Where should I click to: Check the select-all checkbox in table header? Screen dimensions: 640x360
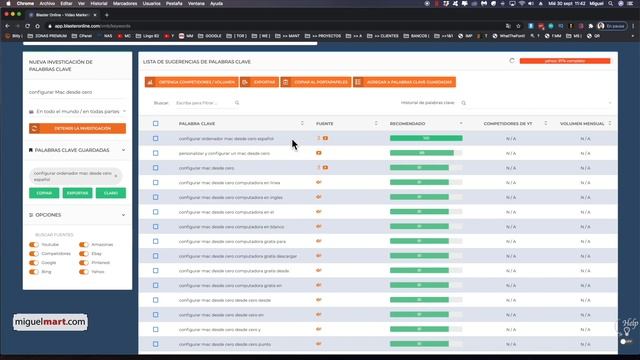[156, 123]
